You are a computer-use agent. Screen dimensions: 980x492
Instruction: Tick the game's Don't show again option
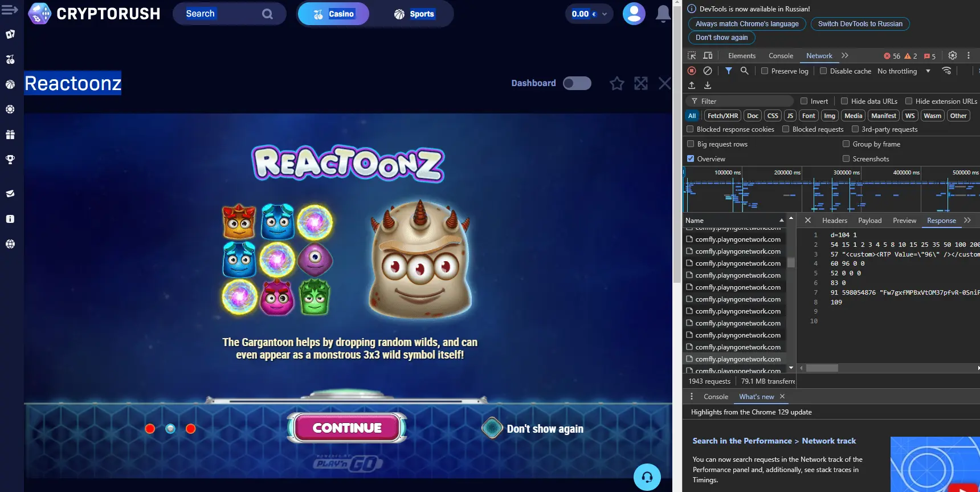[492, 428]
